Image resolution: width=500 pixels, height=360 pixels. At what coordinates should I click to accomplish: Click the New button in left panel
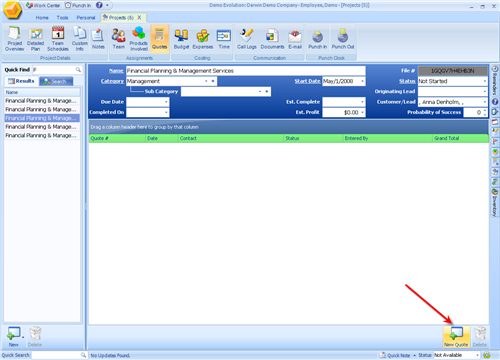click(13, 337)
